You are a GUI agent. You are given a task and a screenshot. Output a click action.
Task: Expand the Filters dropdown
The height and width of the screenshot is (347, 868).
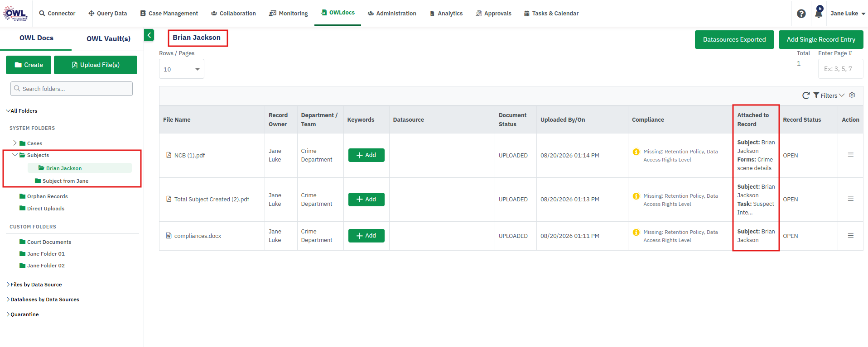[x=829, y=95]
